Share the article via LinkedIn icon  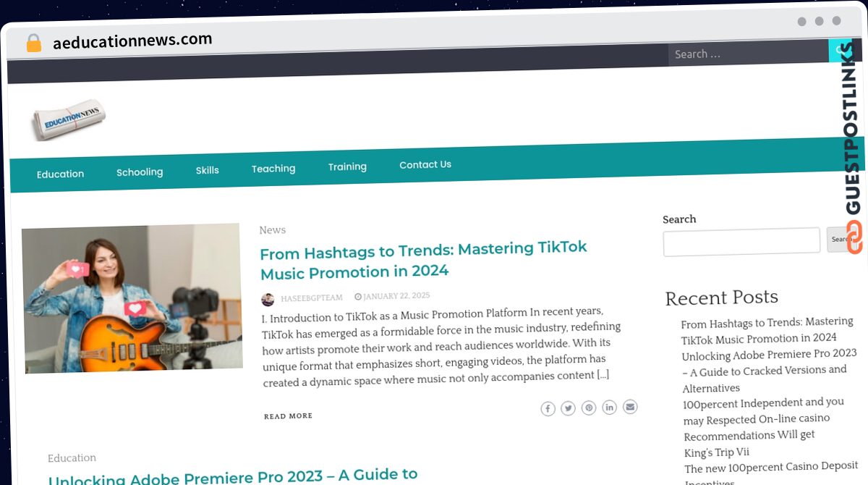610,408
